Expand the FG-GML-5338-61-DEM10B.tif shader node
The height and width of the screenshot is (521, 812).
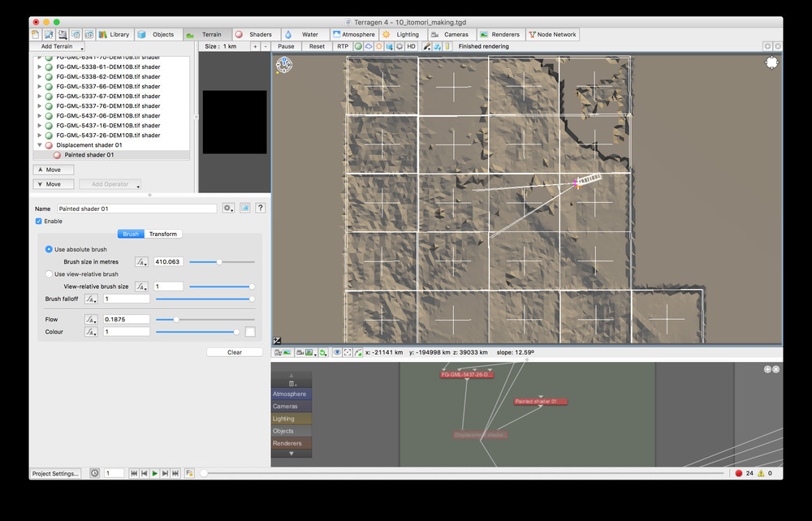pos(39,67)
